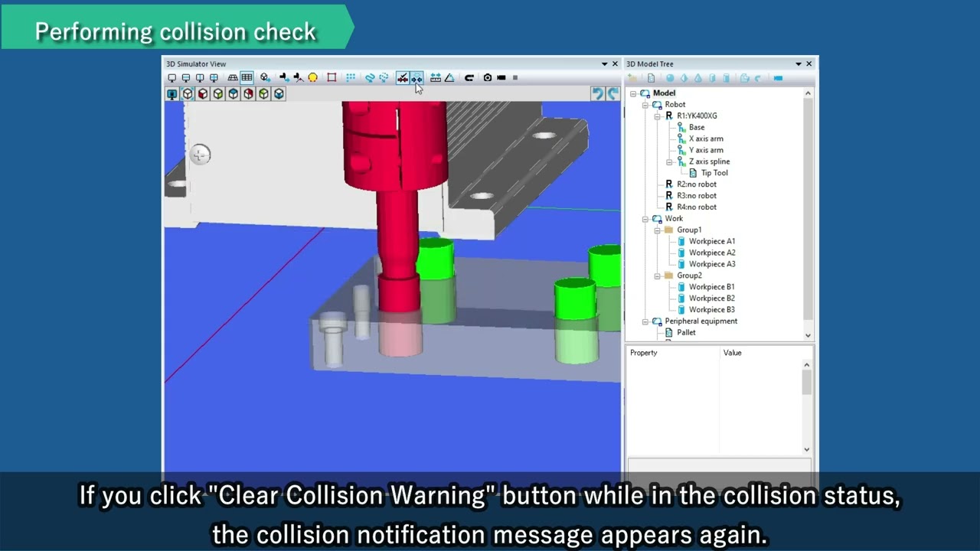Click the Clear Collision Warning toolbar button

(416, 77)
